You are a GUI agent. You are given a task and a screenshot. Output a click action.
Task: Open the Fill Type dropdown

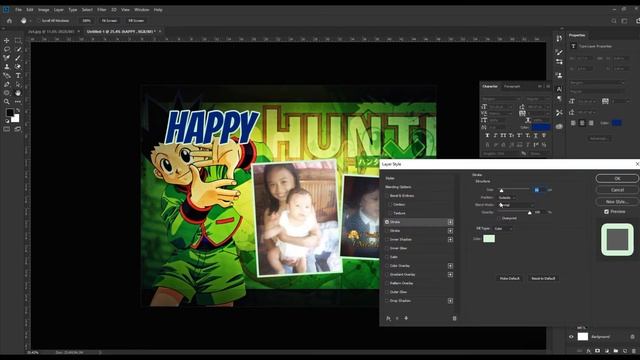[x=503, y=229]
